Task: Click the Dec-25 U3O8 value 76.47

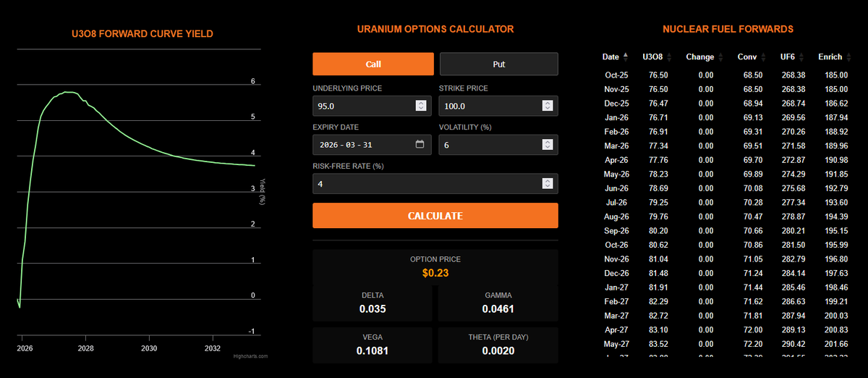Action: (x=655, y=104)
